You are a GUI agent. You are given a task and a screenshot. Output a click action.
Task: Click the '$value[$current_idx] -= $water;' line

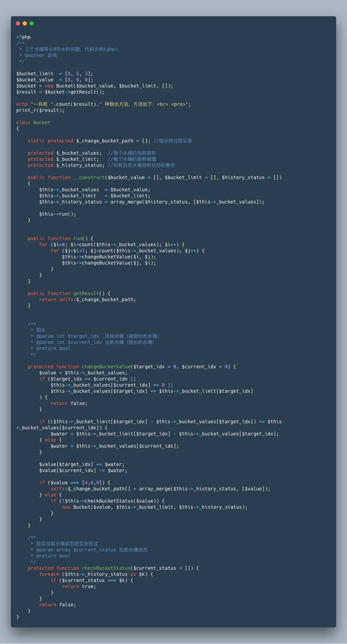(x=83, y=470)
